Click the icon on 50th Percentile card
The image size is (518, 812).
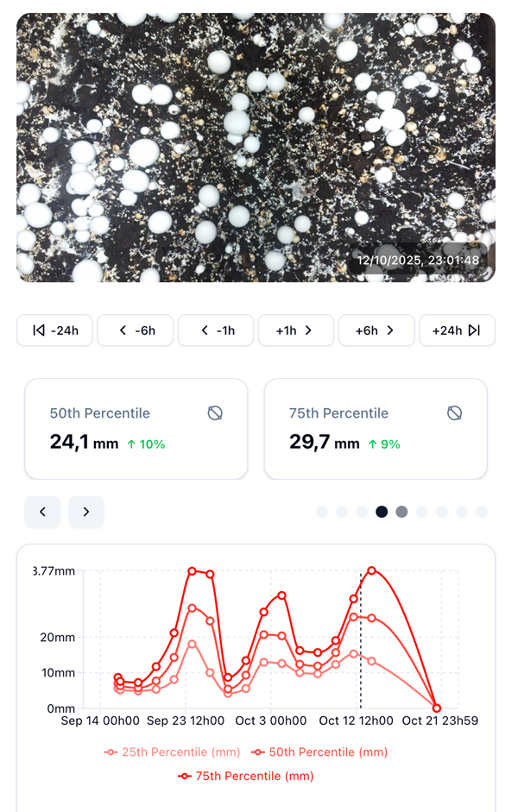tap(215, 413)
